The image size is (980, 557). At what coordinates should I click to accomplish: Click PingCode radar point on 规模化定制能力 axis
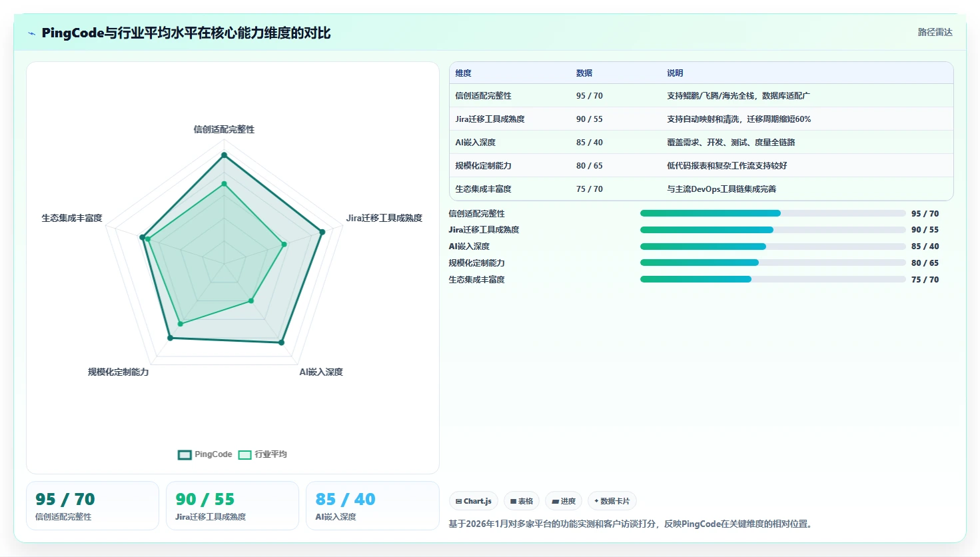click(170, 338)
